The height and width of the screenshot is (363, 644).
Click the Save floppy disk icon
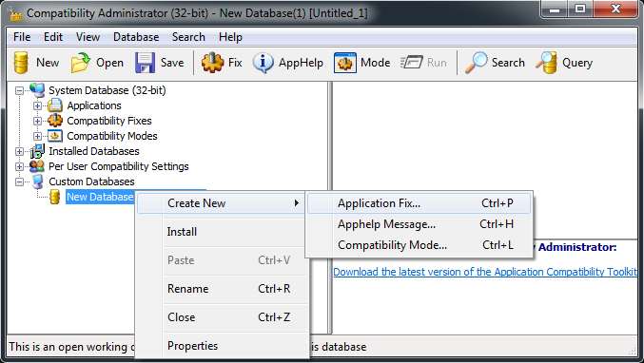click(x=145, y=63)
